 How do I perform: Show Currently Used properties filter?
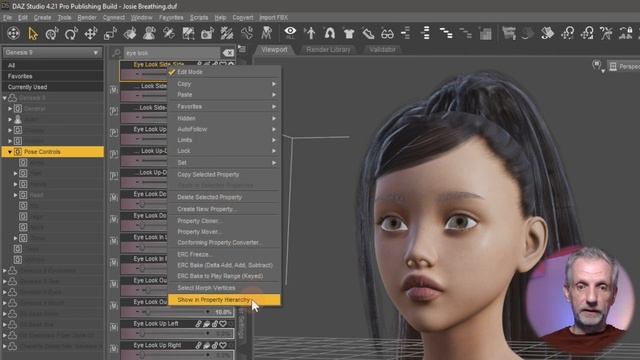(x=53, y=87)
